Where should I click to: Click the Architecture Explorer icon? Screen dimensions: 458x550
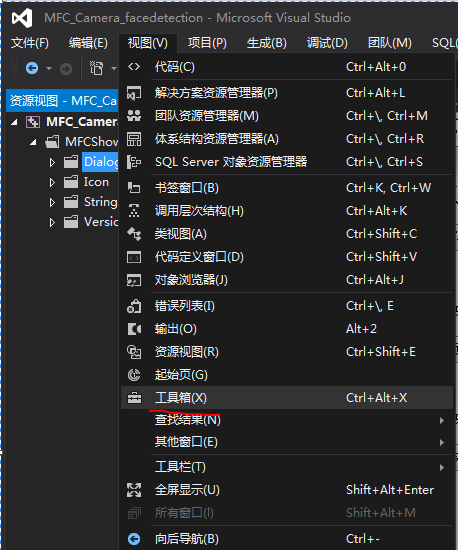coord(134,139)
